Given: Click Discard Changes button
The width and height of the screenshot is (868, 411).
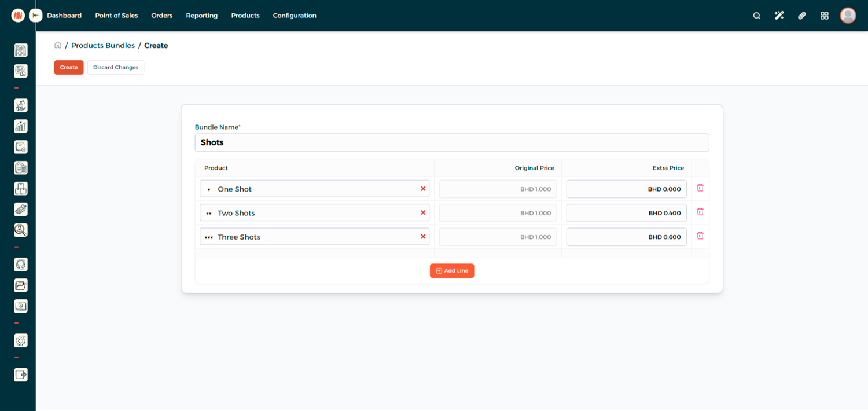Looking at the screenshot, I should coord(116,67).
